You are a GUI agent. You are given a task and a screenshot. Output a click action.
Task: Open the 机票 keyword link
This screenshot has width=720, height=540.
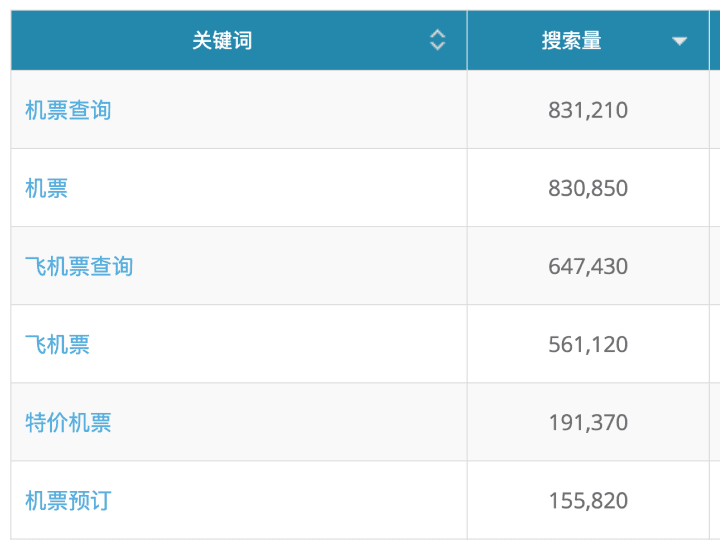click(x=46, y=188)
